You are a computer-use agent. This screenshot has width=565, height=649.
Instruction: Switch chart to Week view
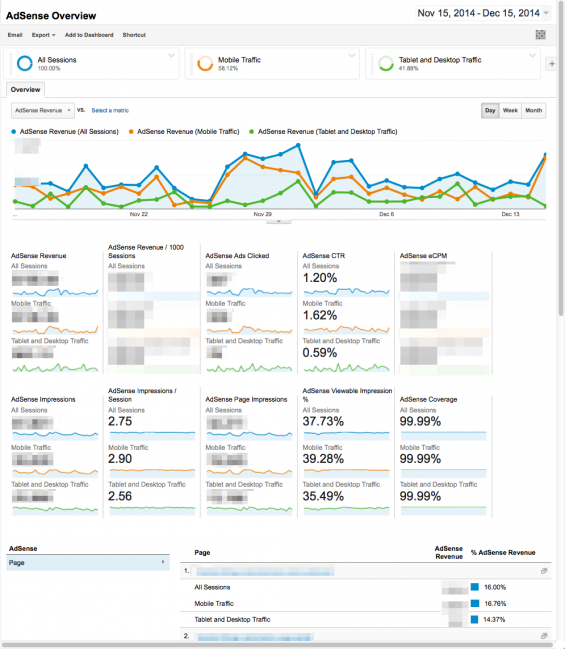510,111
